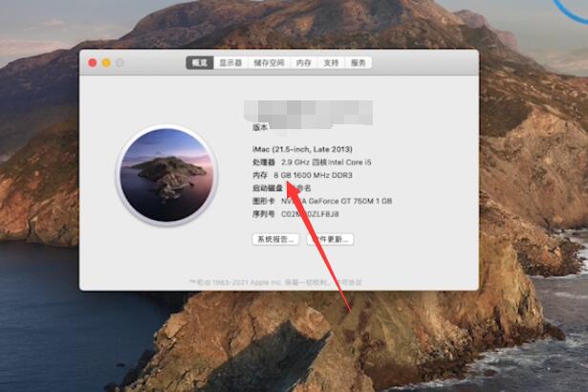
Task: Switch to the 内存 tab
Action: pyautogui.click(x=303, y=63)
